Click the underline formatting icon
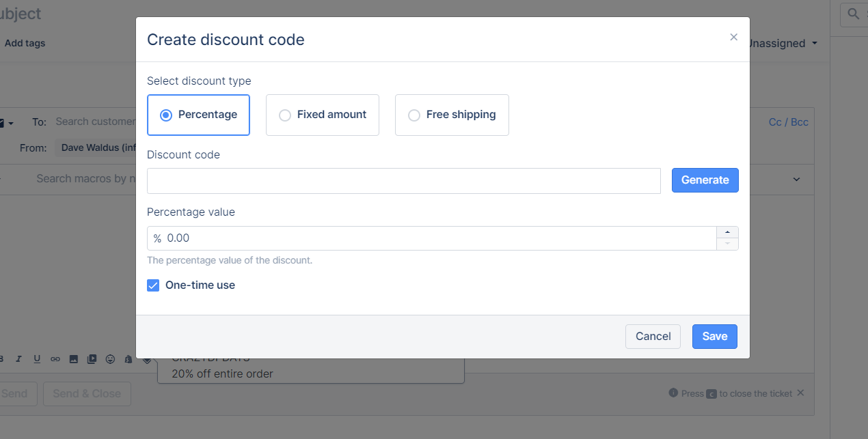Viewport: 868px width, 439px height. [x=37, y=359]
